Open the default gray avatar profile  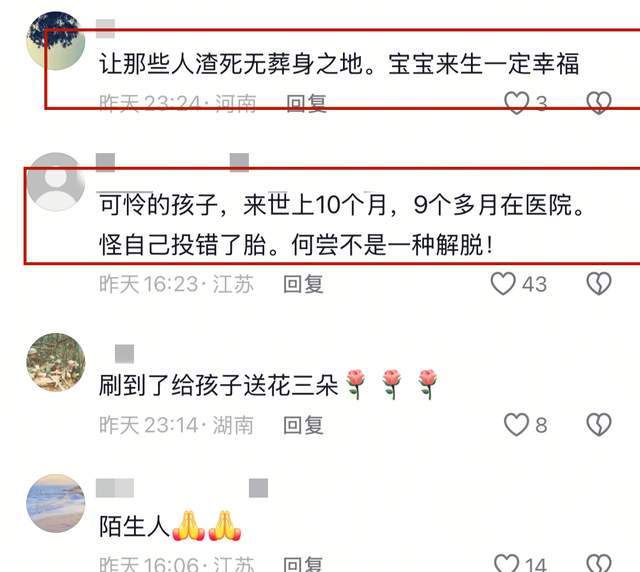pos(56,182)
